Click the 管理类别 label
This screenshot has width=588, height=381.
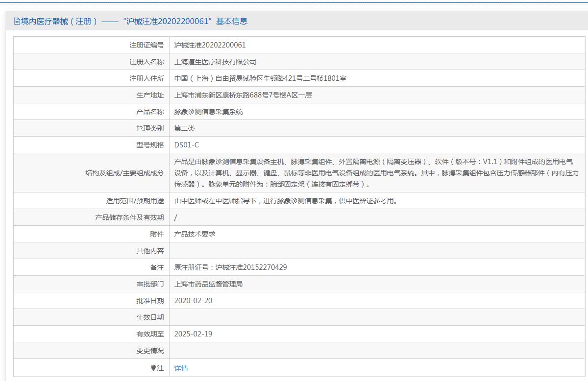(x=150, y=128)
